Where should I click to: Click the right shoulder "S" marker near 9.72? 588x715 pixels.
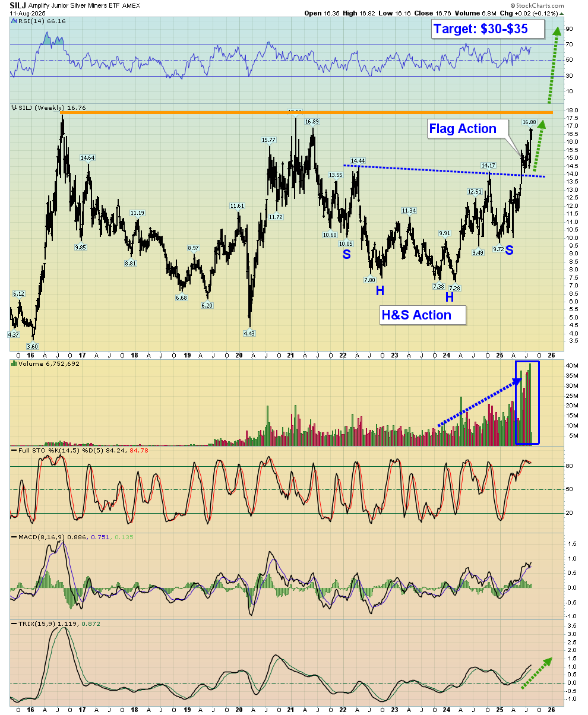click(509, 250)
